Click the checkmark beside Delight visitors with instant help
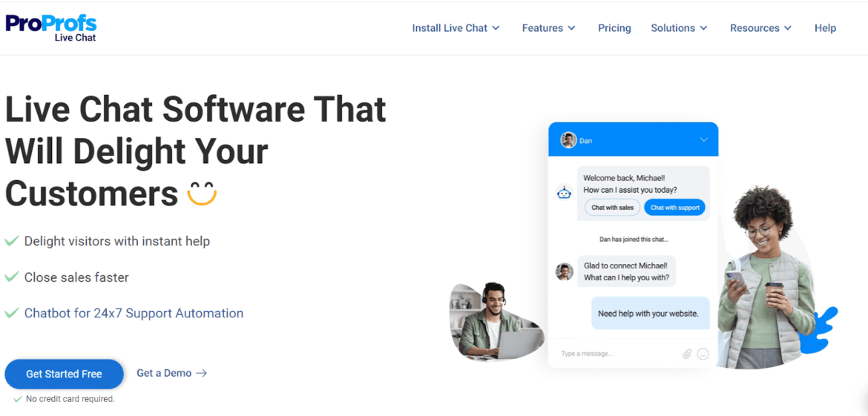The width and height of the screenshot is (868, 416). tap(12, 241)
